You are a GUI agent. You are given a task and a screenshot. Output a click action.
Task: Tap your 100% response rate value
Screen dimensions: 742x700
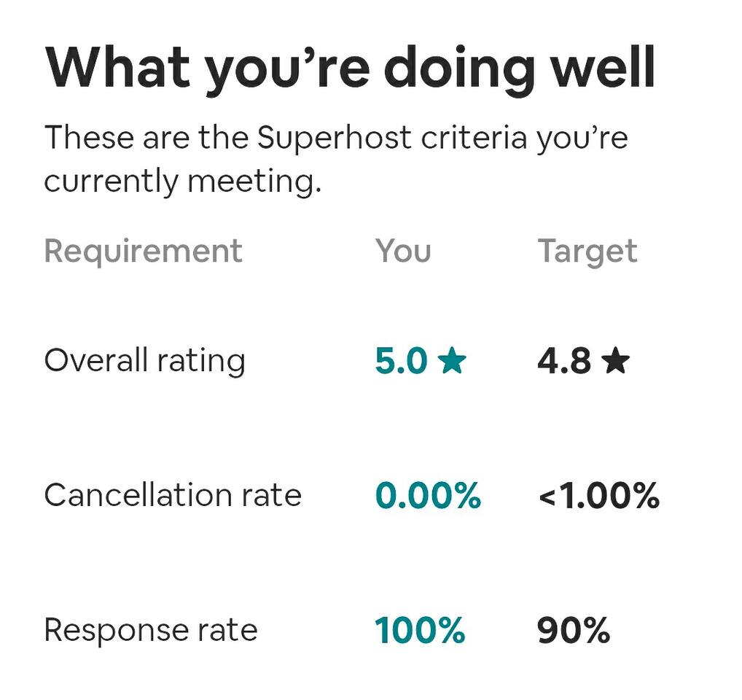click(420, 630)
